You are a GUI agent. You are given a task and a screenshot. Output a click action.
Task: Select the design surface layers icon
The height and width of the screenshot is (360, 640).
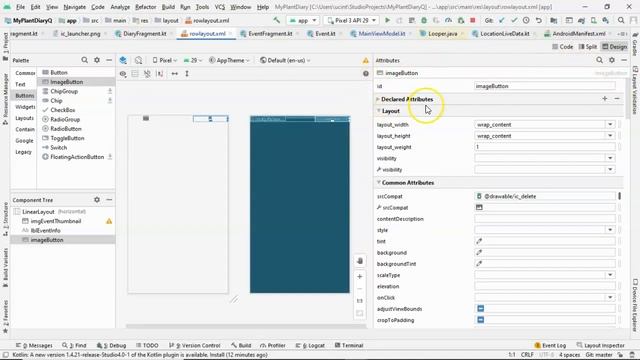click(x=123, y=60)
